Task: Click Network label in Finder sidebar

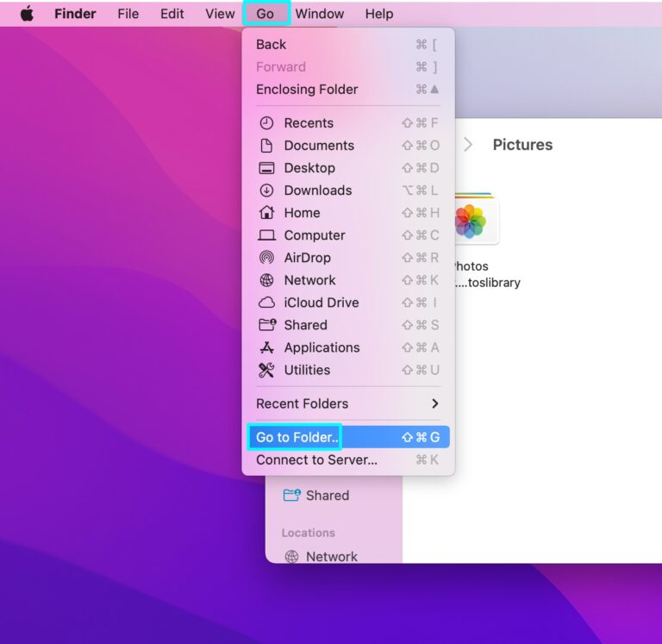Action: pos(331,557)
